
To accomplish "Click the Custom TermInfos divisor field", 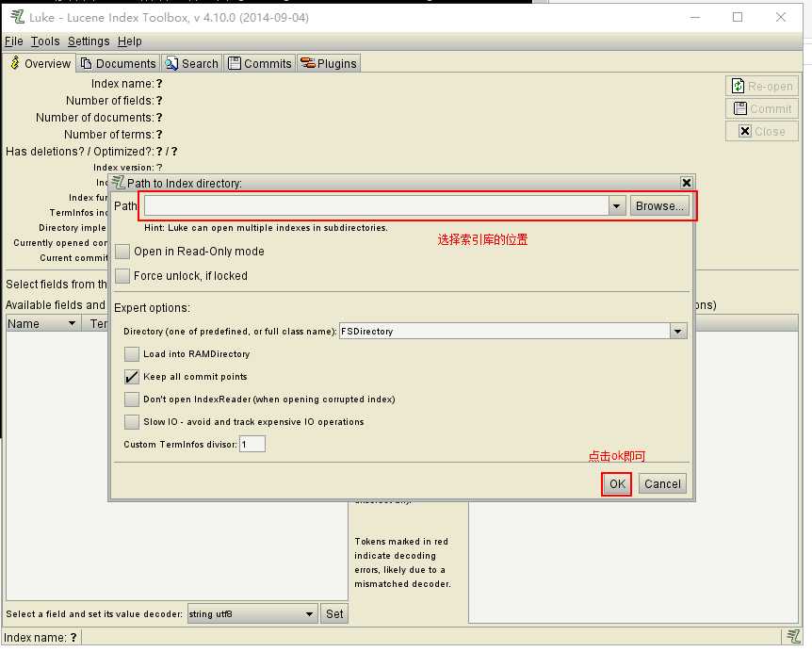I will (x=252, y=445).
